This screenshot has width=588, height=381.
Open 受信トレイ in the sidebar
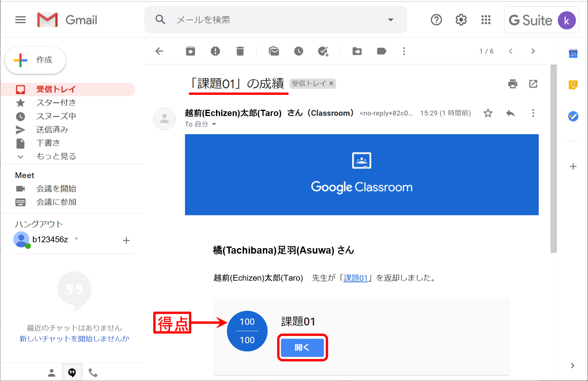[x=68, y=89]
